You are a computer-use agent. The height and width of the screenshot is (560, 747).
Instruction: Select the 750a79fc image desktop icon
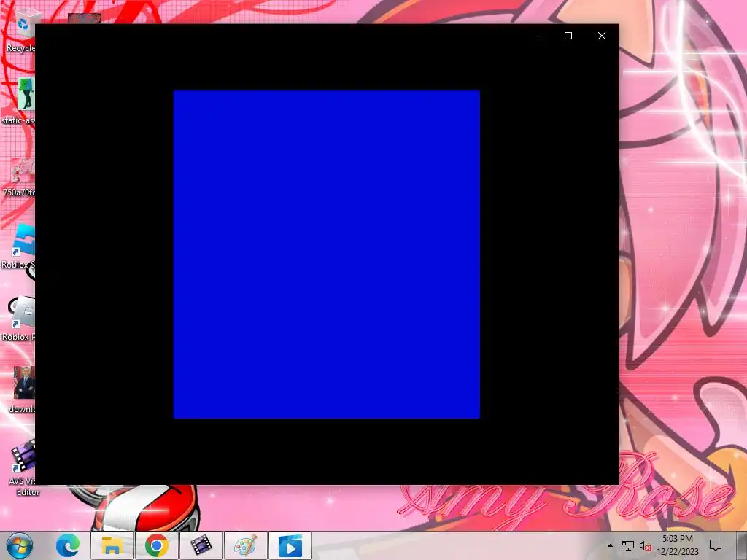click(19, 176)
